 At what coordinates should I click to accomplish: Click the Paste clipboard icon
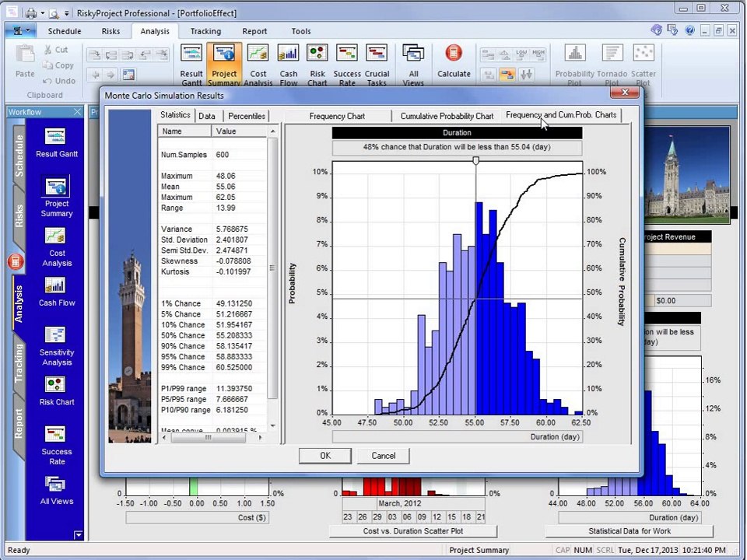tap(25, 61)
